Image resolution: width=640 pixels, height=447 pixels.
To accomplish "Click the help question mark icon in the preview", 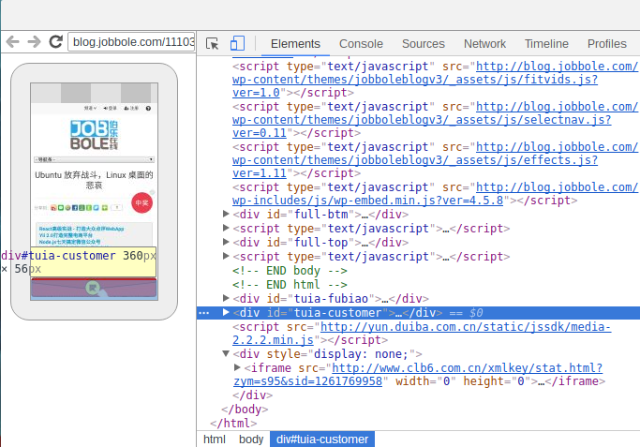I will point(148,108).
